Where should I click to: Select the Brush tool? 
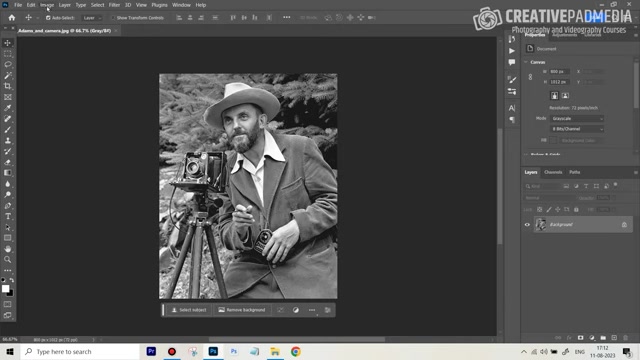coord(8,129)
